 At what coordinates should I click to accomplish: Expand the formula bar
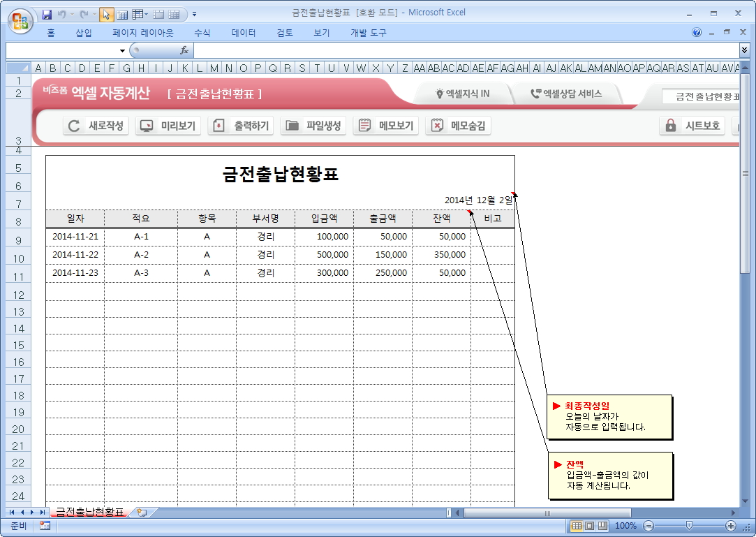click(x=744, y=50)
